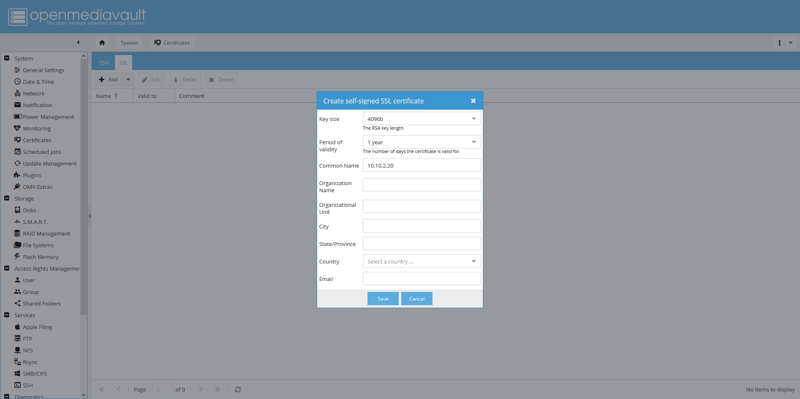Sort by Name column header
The width and height of the screenshot is (800, 399).
pyautogui.click(x=112, y=96)
